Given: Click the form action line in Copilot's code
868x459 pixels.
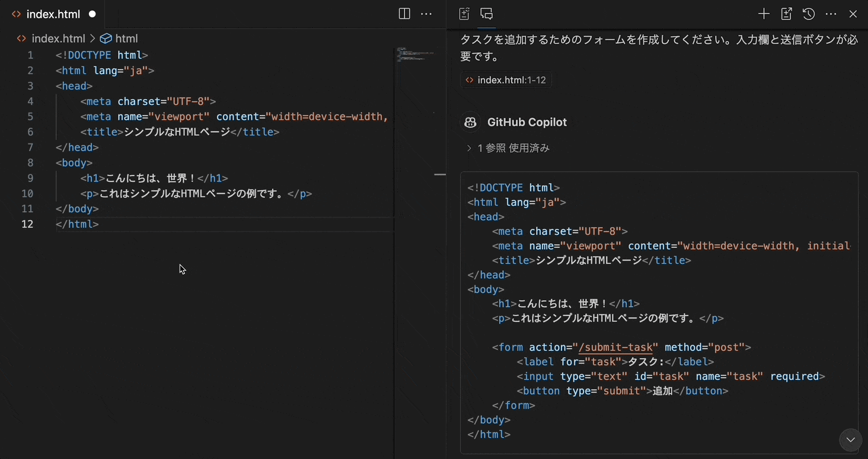Looking at the screenshot, I should (x=621, y=348).
